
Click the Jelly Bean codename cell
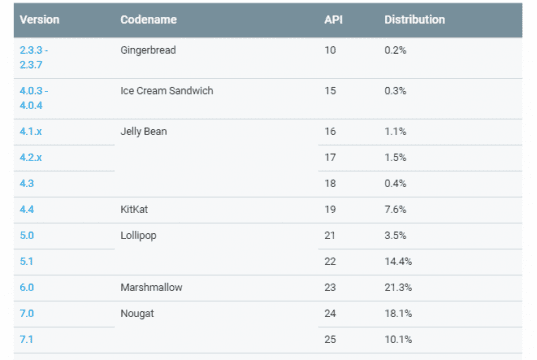(144, 132)
